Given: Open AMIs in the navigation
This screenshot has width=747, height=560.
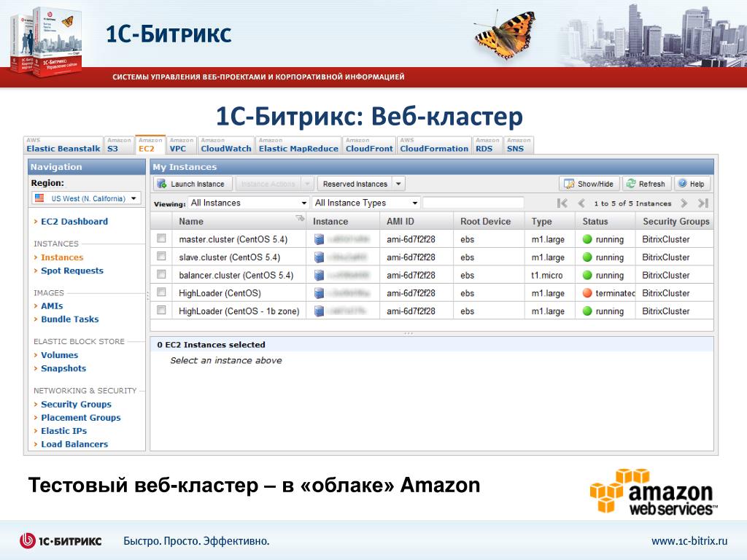Looking at the screenshot, I should [x=52, y=306].
